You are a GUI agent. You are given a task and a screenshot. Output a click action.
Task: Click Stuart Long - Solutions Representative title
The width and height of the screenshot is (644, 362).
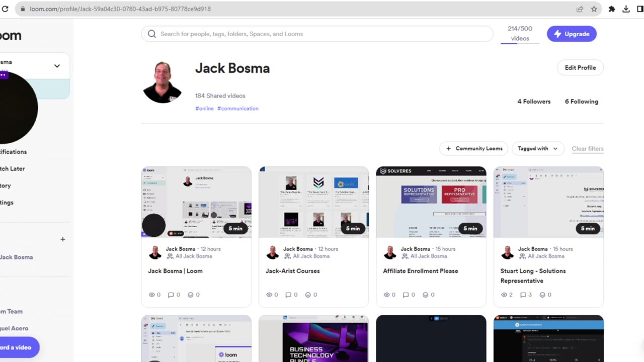(533, 276)
